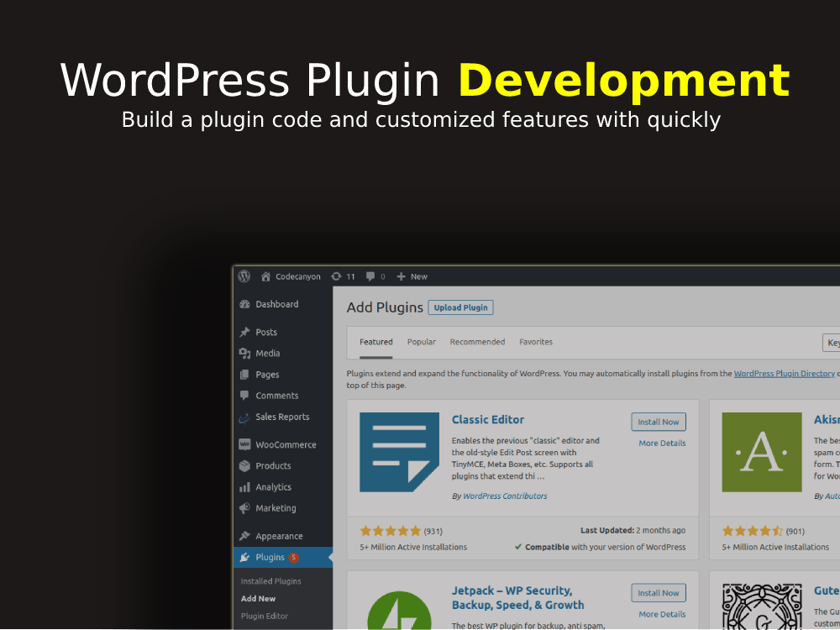Open the Marketing menu item
The height and width of the screenshot is (630, 840).
[x=276, y=508]
